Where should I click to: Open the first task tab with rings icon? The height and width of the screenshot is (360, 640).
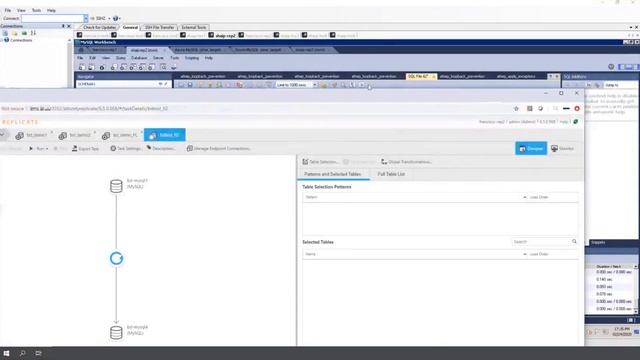pos(31,135)
